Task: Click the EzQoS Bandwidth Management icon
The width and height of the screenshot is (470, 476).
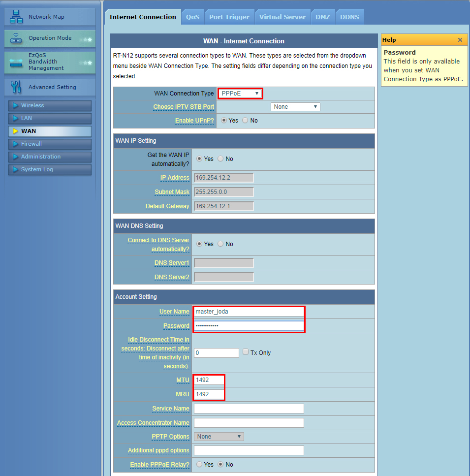Action: click(16, 63)
